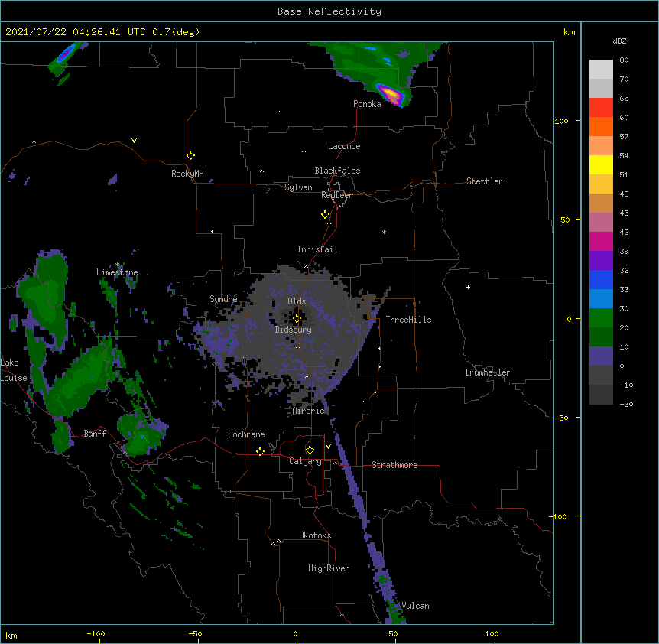Click the Calgary city label
Image resolution: width=659 pixels, height=644 pixels.
coord(306,461)
